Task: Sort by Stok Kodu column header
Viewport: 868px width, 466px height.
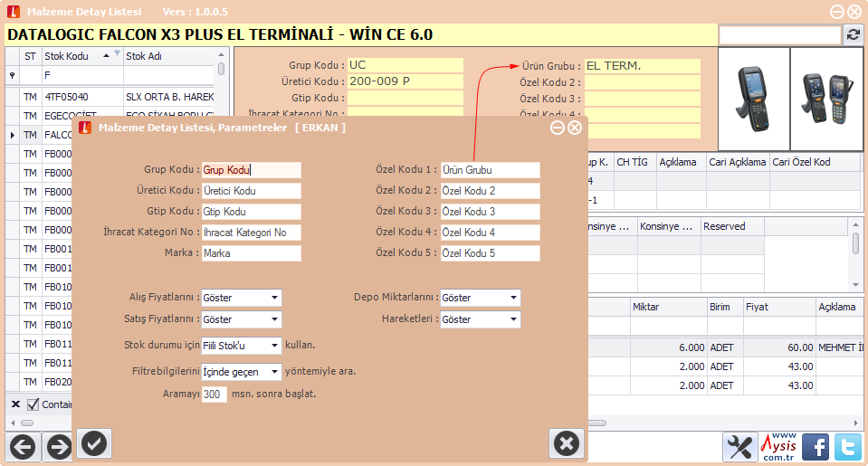Action: [x=82, y=56]
